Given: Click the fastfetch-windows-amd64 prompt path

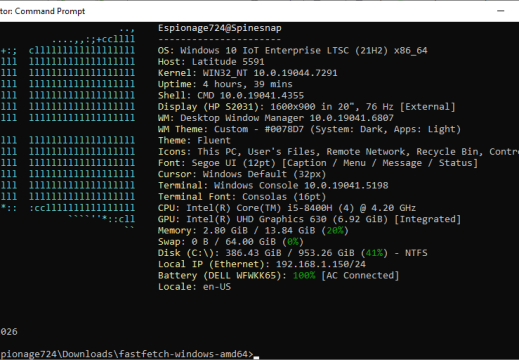Looking at the screenshot, I should click(127, 354).
